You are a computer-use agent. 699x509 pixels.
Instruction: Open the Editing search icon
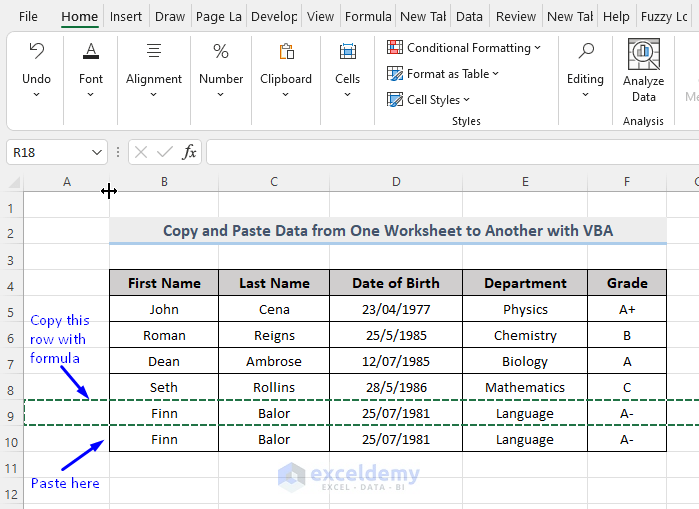585,52
